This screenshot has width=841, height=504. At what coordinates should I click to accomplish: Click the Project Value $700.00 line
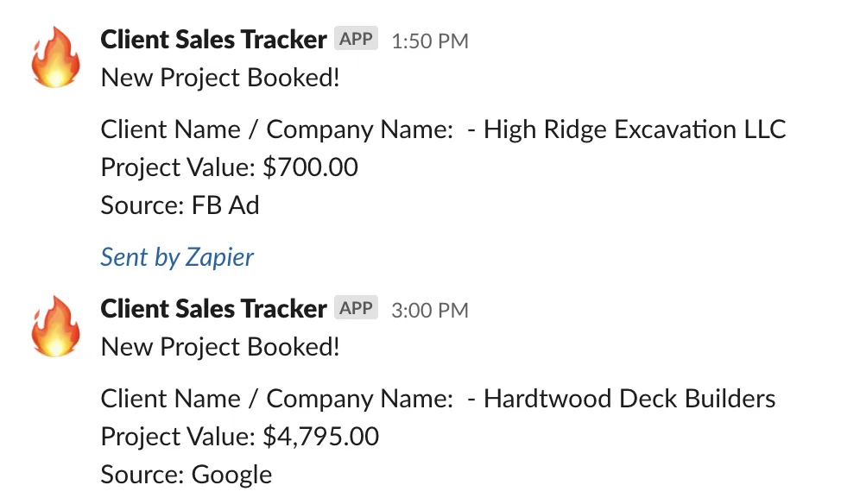tap(229, 167)
